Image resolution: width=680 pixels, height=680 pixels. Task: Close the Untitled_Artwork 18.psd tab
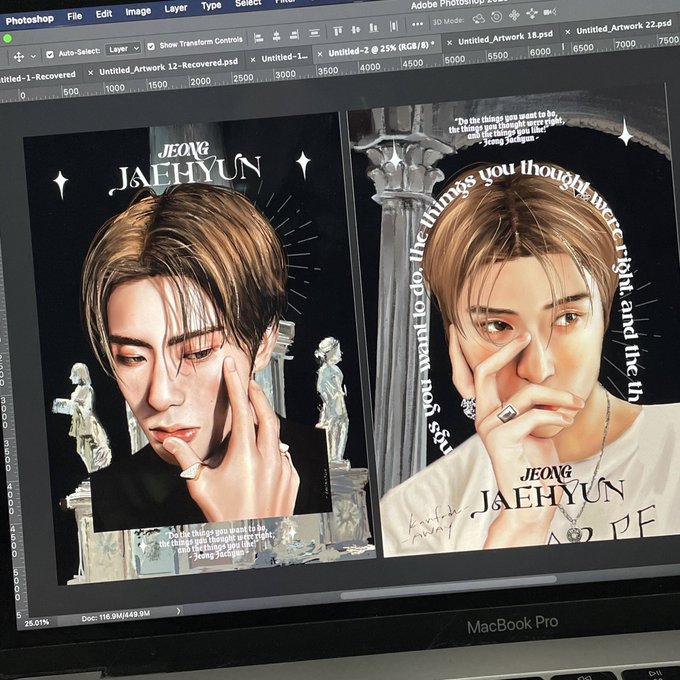pos(449,42)
